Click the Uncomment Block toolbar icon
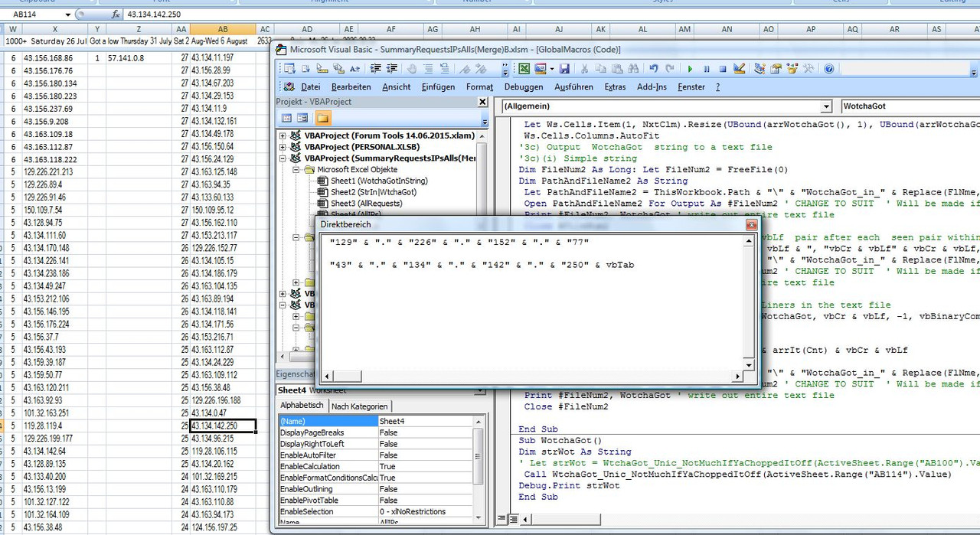The height and width of the screenshot is (535, 980). (444, 69)
